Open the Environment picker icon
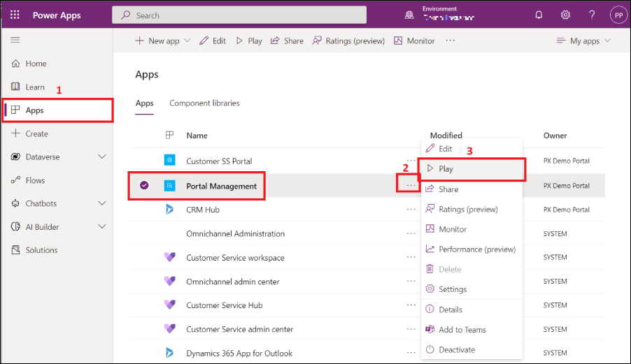 (409, 15)
